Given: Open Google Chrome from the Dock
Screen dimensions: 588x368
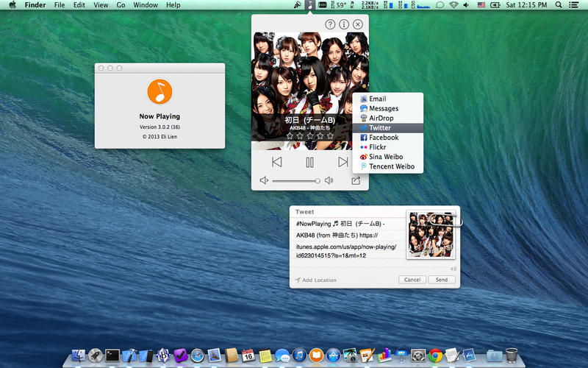Looking at the screenshot, I should [x=435, y=355].
